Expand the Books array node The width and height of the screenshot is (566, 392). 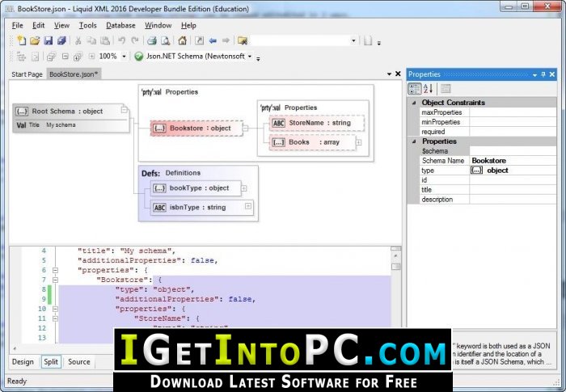[x=358, y=142]
